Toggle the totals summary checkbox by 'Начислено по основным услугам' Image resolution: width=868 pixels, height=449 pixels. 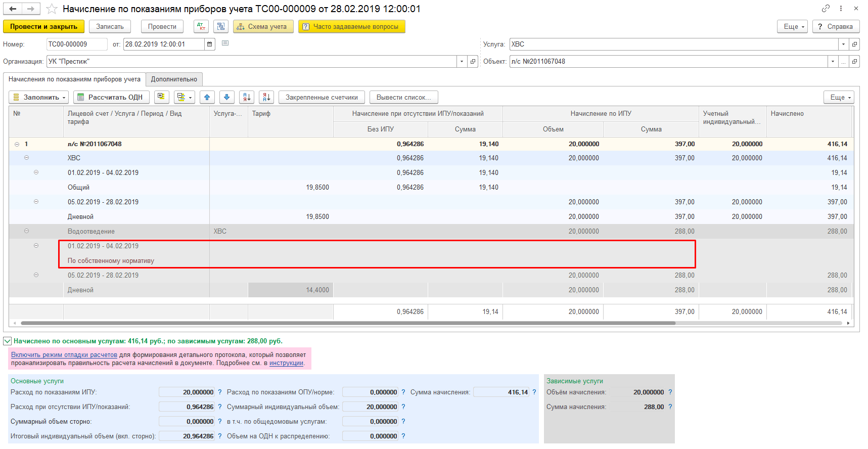[x=7, y=341]
